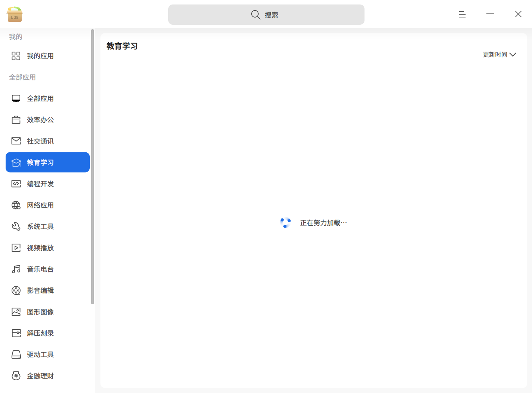Select the 编程开发 code icon

[16, 184]
